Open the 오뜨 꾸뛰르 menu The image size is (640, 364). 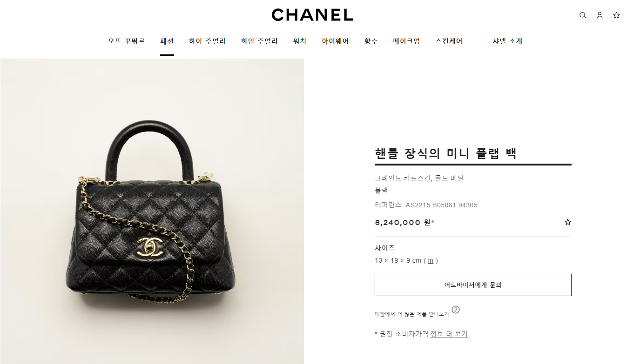127,41
